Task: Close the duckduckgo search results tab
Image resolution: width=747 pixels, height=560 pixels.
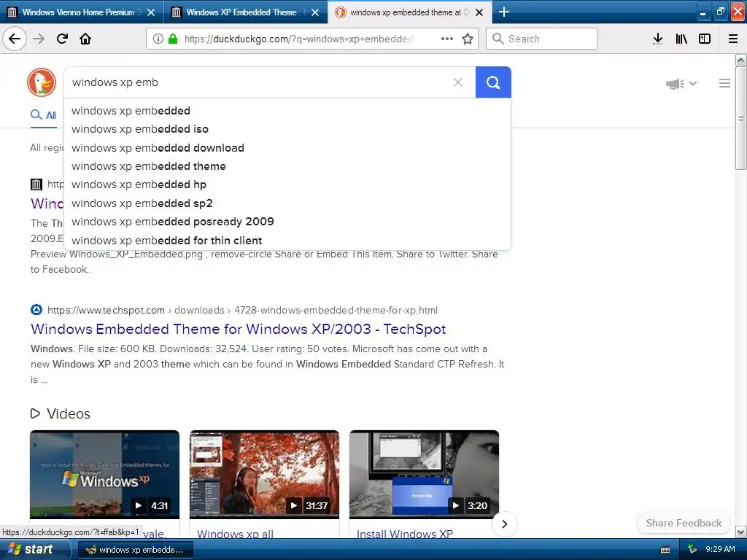Action: coord(479,12)
